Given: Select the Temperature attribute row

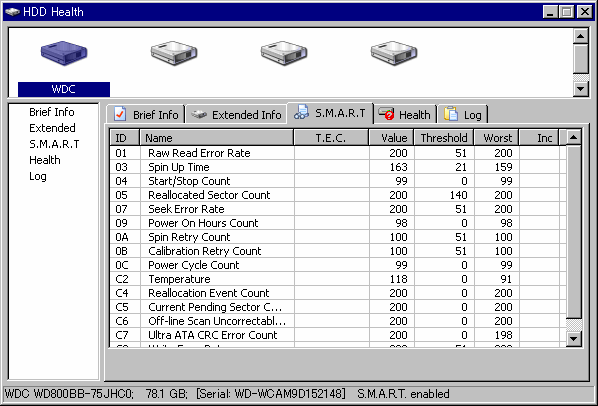Looking at the screenshot, I should (338, 279).
